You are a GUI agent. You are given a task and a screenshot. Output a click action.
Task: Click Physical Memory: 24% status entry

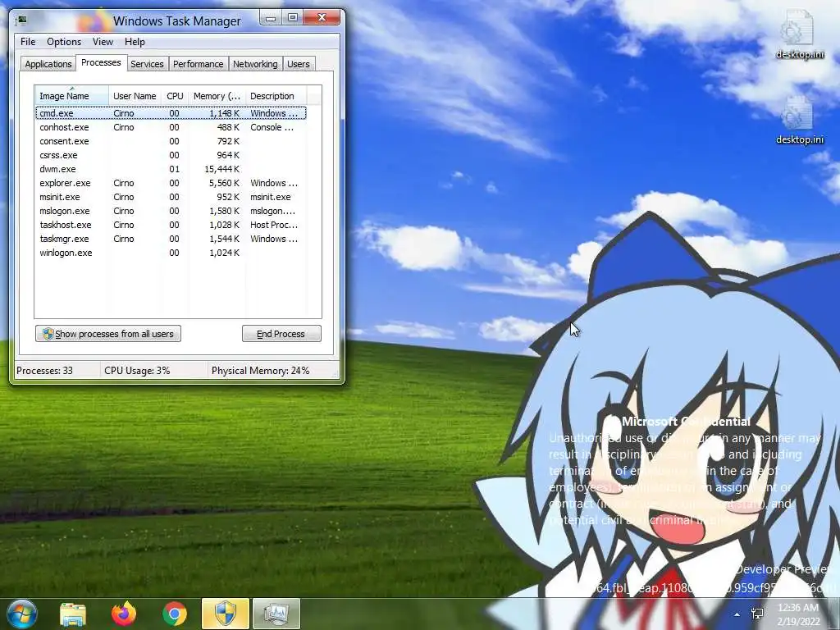point(260,370)
